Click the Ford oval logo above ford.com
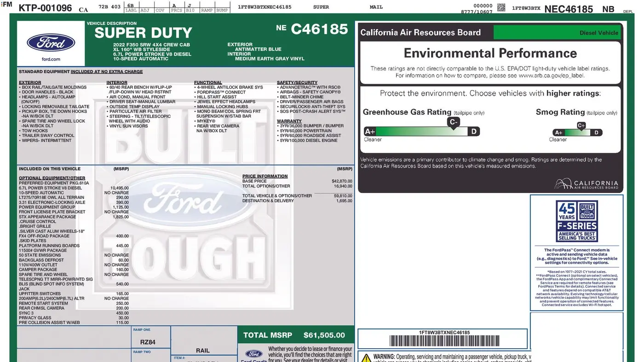This screenshot has height=362, width=644. 51,43
